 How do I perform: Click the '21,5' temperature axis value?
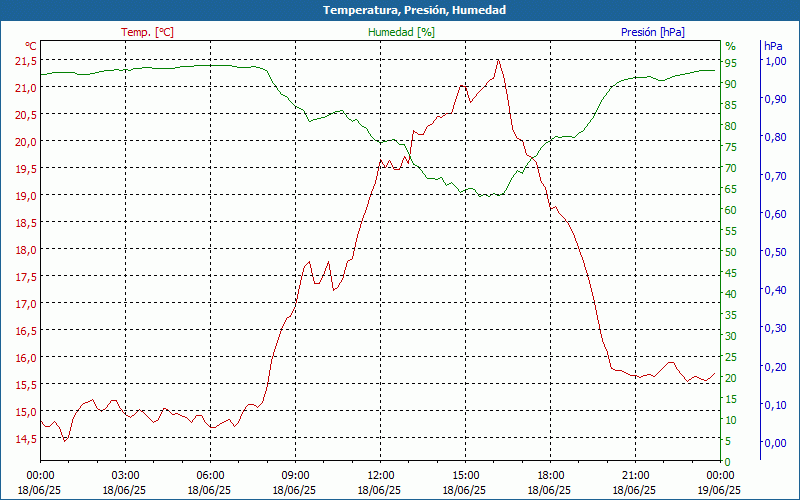(x=27, y=61)
